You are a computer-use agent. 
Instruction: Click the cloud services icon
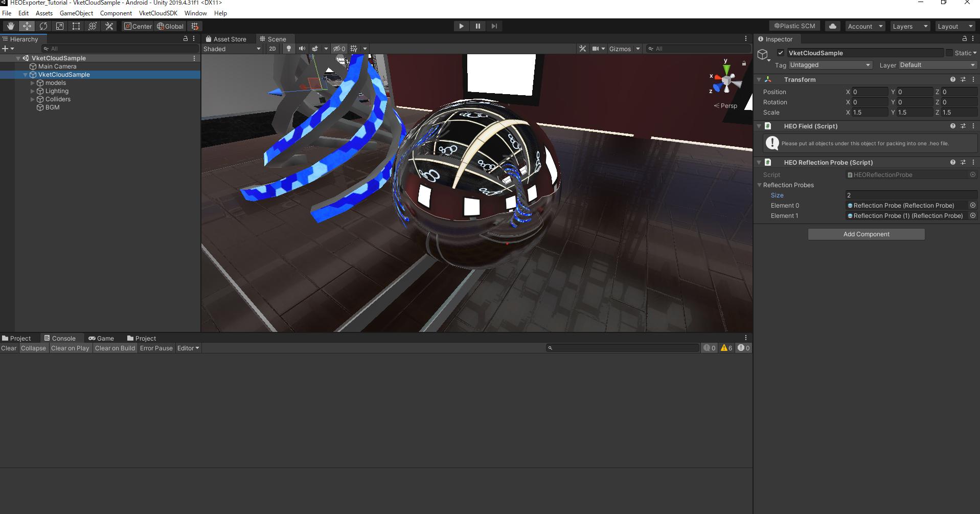(x=832, y=26)
